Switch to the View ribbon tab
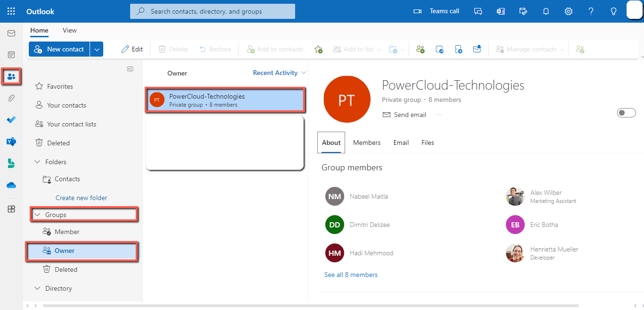 tap(70, 30)
